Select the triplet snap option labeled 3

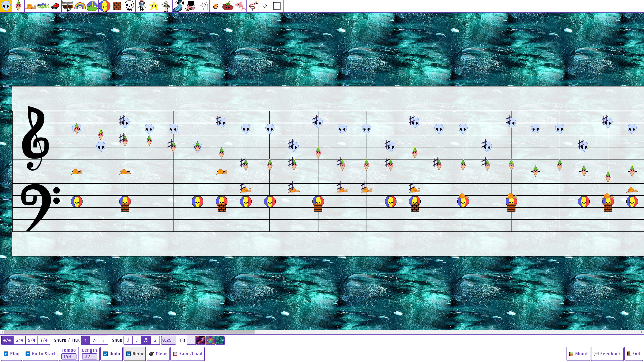[155, 340]
